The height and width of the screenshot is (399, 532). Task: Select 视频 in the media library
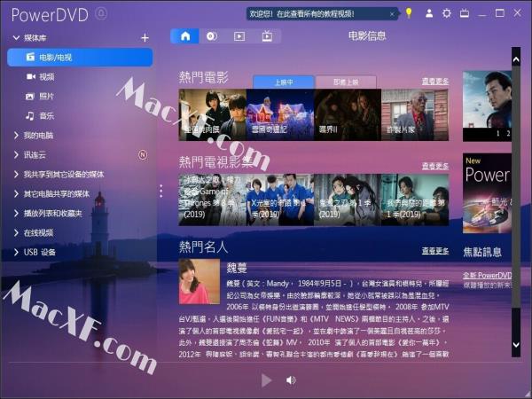click(41, 76)
